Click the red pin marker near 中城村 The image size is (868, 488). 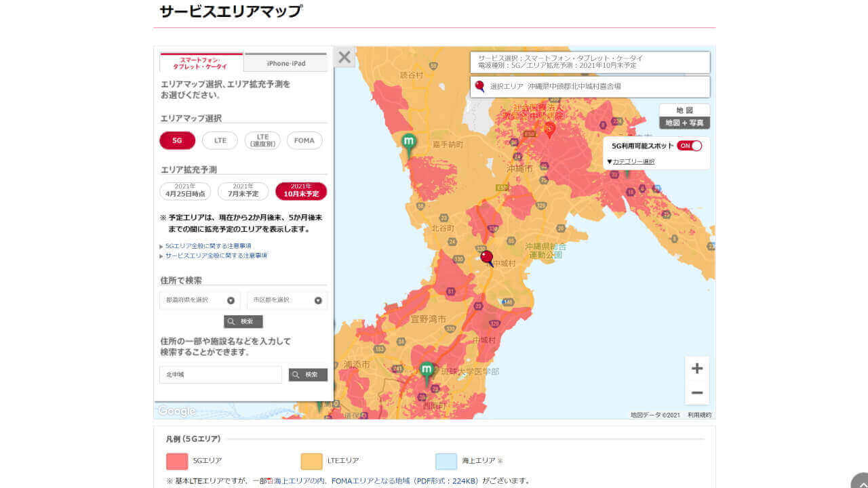point(486,257)
